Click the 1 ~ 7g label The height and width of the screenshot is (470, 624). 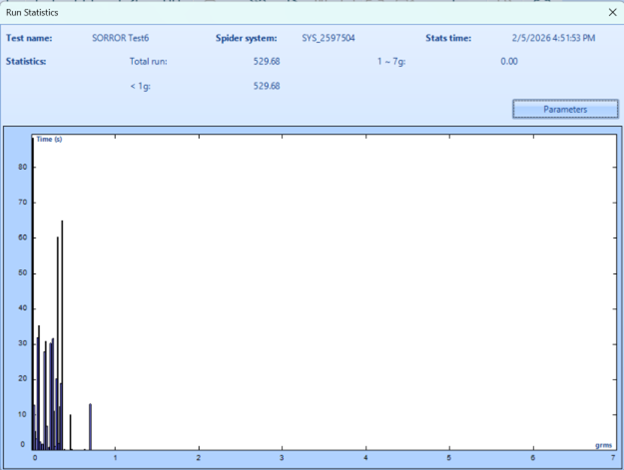click(x=391, y=62)
